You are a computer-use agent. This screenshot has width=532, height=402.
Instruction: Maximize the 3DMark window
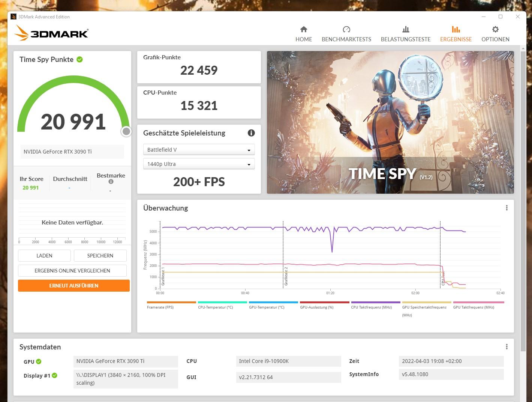pos(501,17)
